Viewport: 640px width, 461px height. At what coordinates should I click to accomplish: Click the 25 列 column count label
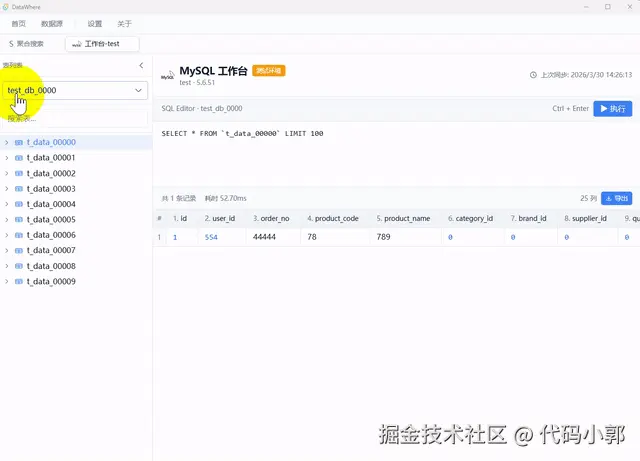[x=588, y=198]
